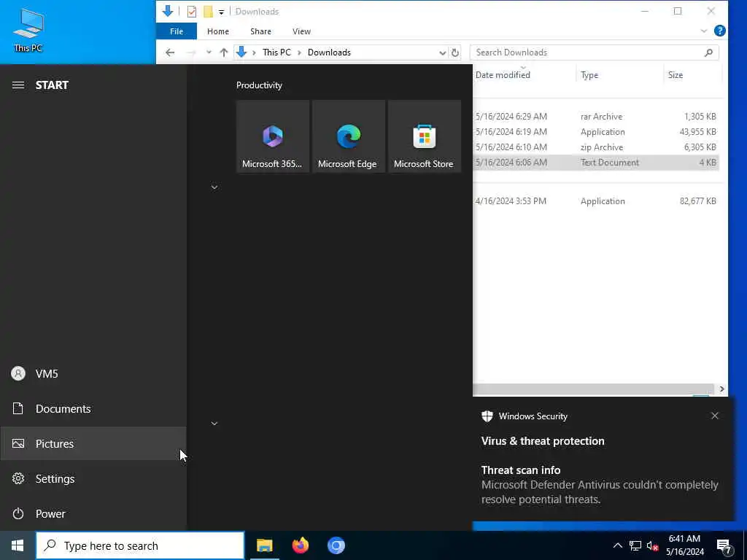Sort by Date modified column
Viewport: 747px width, 560px height.
tap(503, 75)
